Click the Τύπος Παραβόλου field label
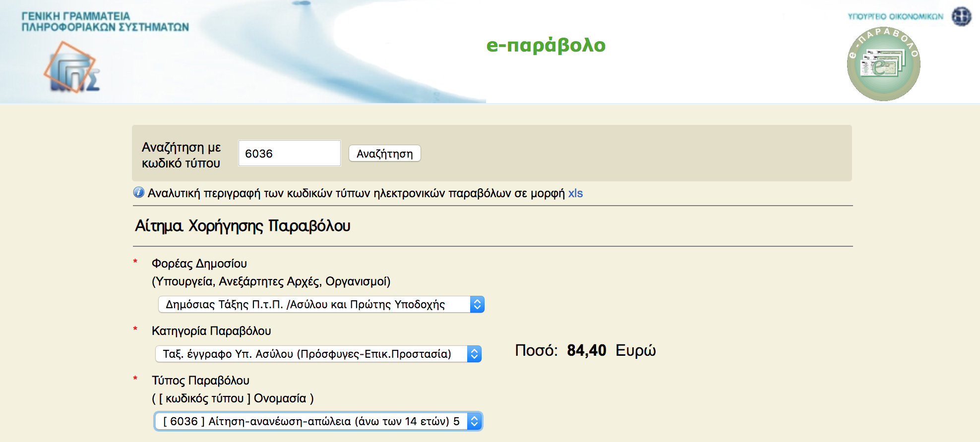Screen dimensions: 980x442 pyautogui.click(x=200, y=381)
